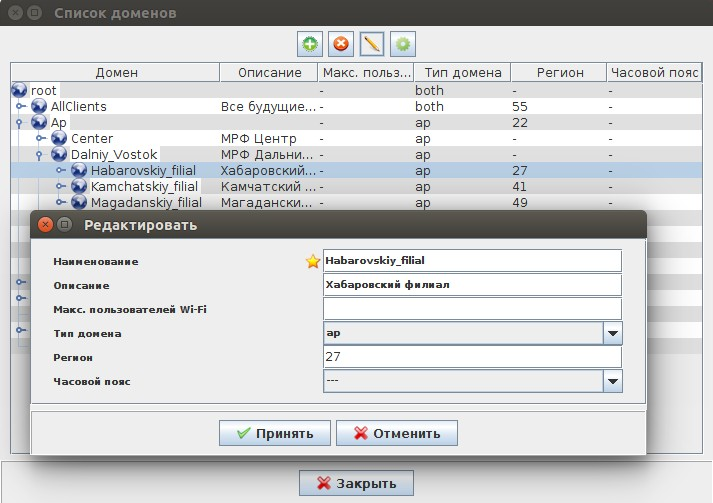Focus the Макс. пользователей Wi-Fi field
This screenshot has width=713, height=503.
point(472,309)
